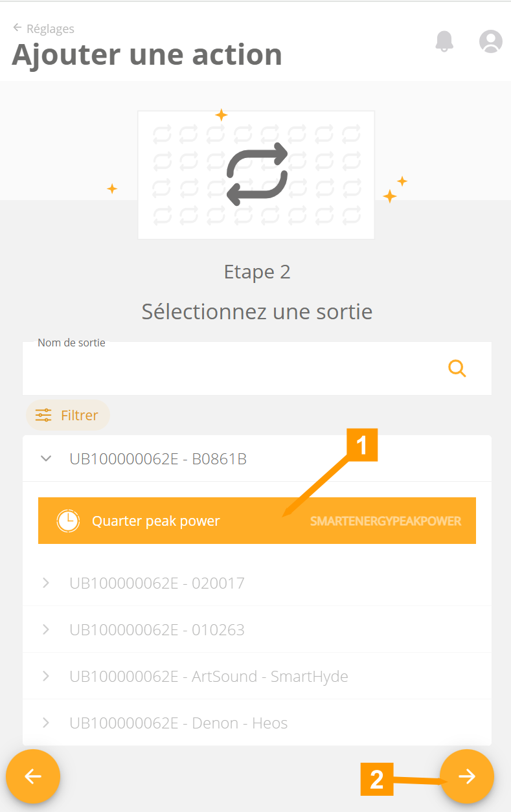This screenshot has width=511, height=812.
Task: Expand the UB100000062E - 020017 group
Action: click(x=46, y=583)
